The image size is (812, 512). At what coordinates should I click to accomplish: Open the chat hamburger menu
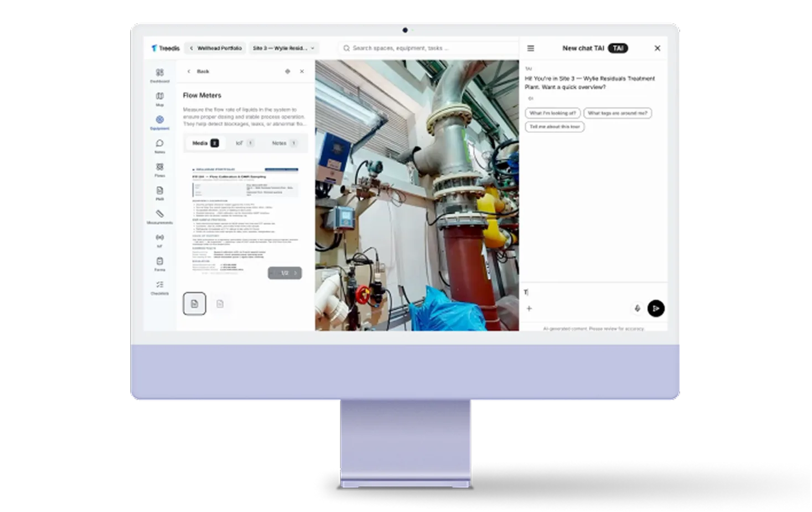(530, 48)
